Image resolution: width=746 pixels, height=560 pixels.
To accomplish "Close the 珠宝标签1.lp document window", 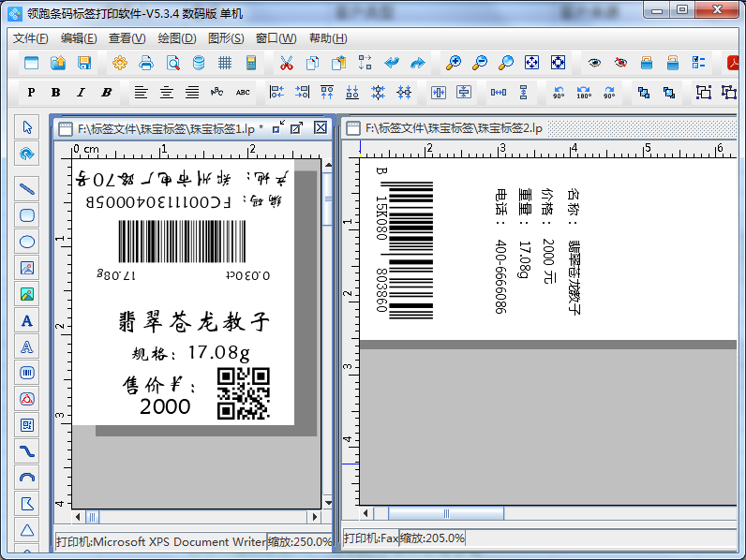I will click(321, 127).
